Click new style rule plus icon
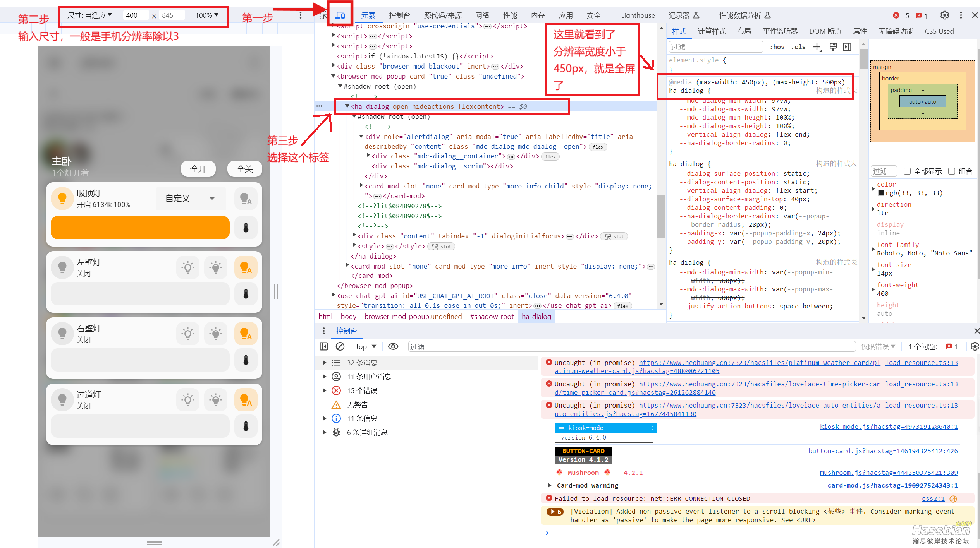This screenshot has height=548, width=980. point(817,47)
